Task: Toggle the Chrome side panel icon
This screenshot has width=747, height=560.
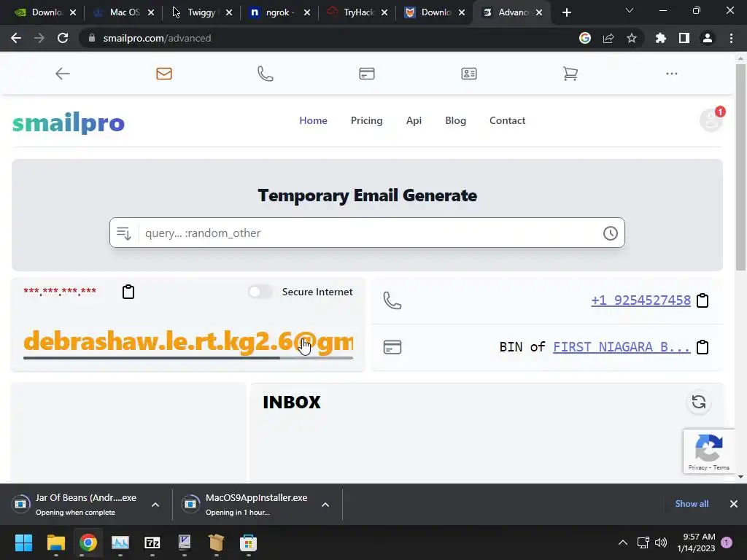Action: (684, 38)
